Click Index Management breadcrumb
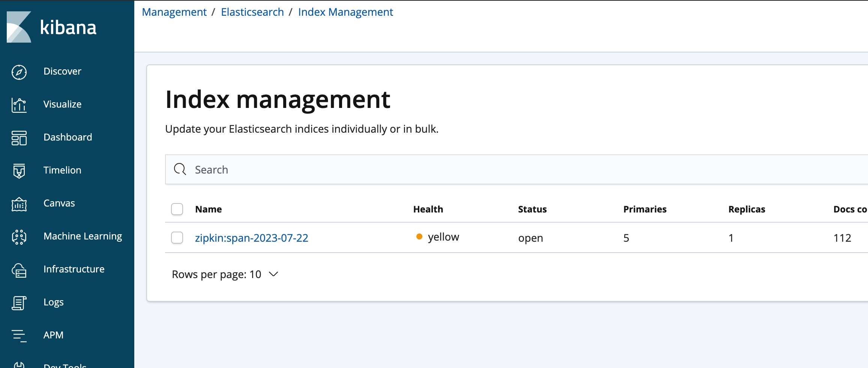Viewport: 868px width, 368px height. (x=345, y=12)
